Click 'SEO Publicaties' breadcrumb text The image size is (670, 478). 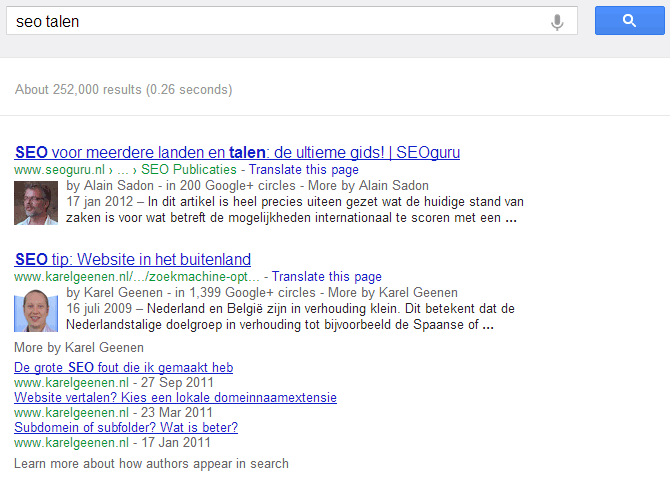189,170
